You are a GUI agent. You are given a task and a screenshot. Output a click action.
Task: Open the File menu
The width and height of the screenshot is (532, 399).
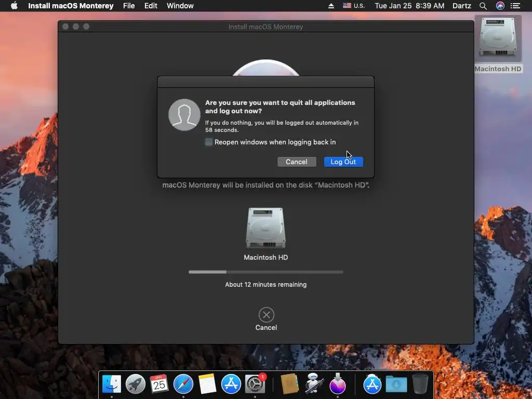tap(129, 6)
